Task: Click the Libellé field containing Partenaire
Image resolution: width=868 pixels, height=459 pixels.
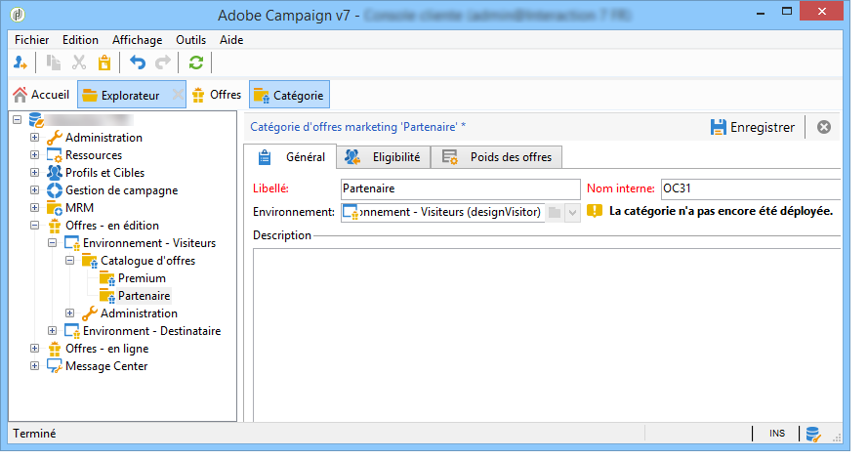Action: click(461, 188)
